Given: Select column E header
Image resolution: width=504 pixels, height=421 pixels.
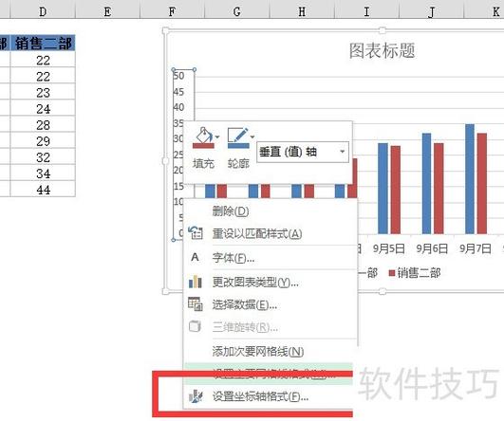Looking at the screenshot, I should [107, 12].
